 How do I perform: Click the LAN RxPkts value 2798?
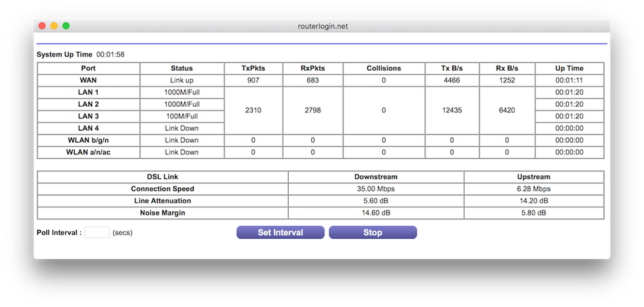pyautogui.click(x=313, y=110)
